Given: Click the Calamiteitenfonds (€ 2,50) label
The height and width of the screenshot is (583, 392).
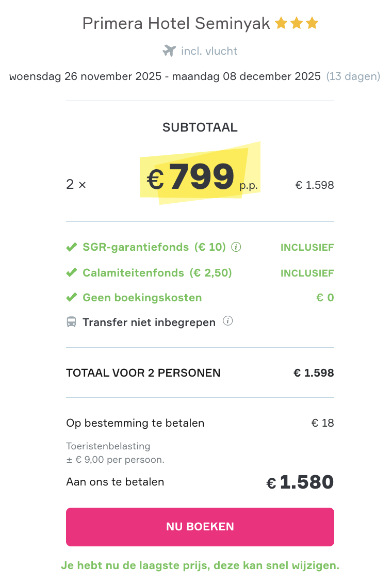Looking at the screenshot, I should 157,273.
